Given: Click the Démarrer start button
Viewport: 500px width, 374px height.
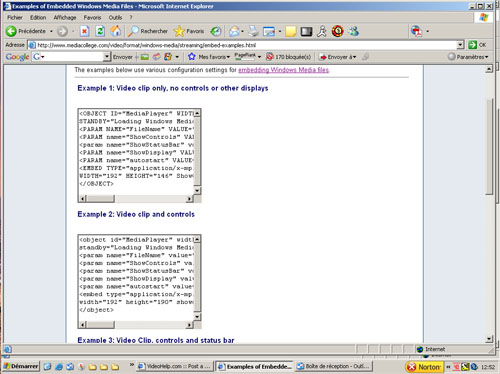Looking at the screenshot, I should [x=21, y=366].
